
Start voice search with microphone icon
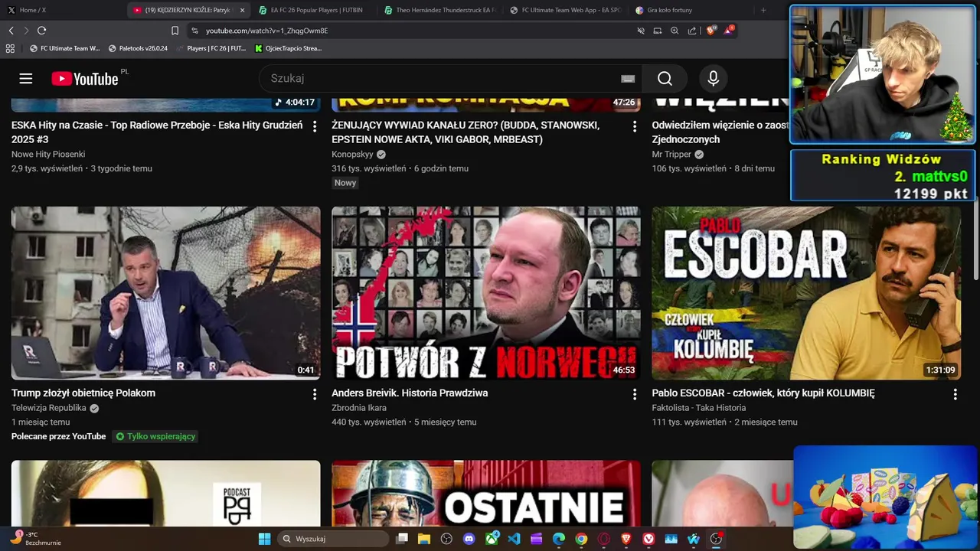(714, 79)
